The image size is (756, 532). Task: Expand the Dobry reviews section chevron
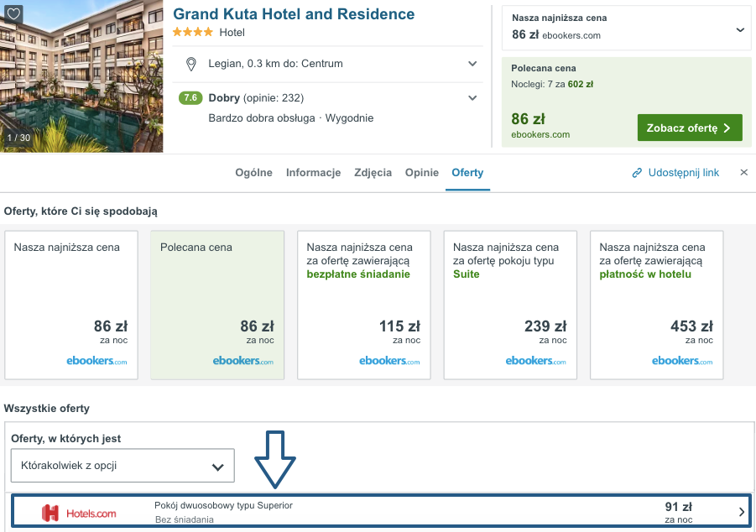[x=472, y=98]
